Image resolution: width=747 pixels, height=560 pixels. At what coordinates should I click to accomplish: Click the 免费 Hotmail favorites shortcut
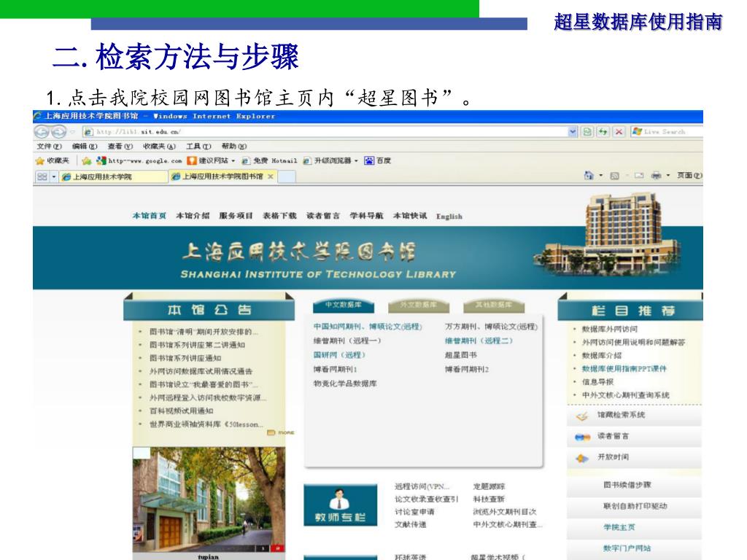tap(270, 160)
